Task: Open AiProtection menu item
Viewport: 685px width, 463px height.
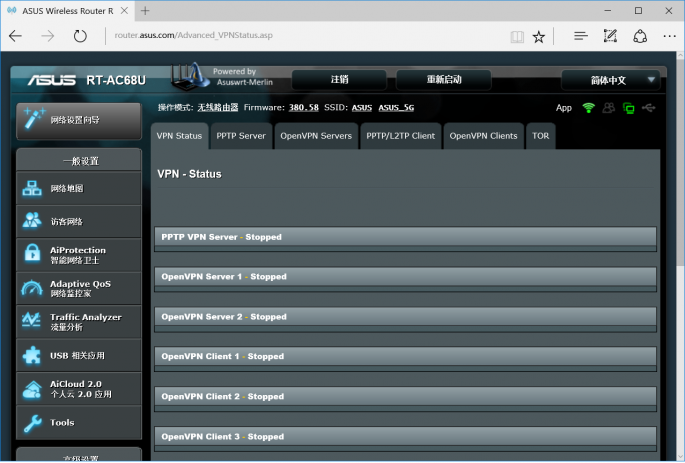Action: coord(79,255)
